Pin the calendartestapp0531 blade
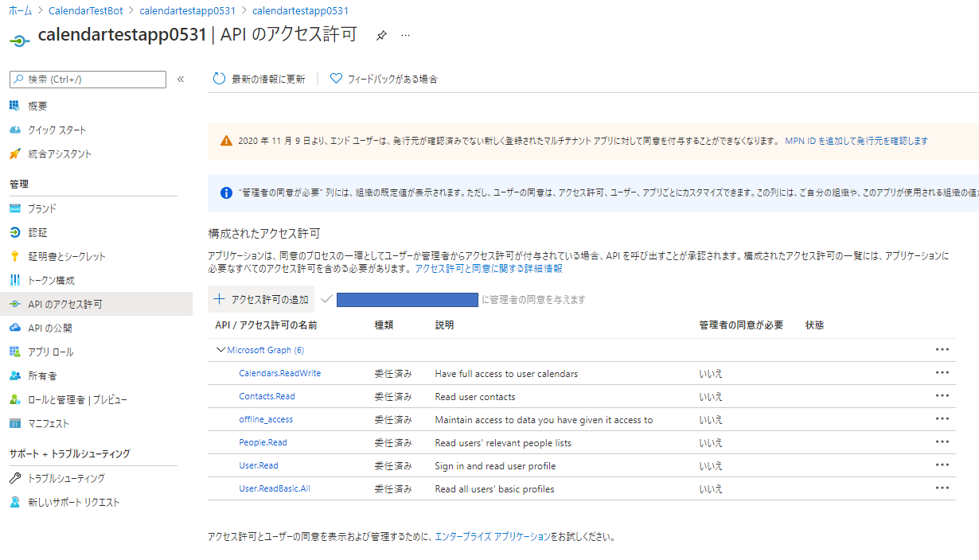Image resolution: width=979 pixels, height=560 pixels. [x=381, y=36]
